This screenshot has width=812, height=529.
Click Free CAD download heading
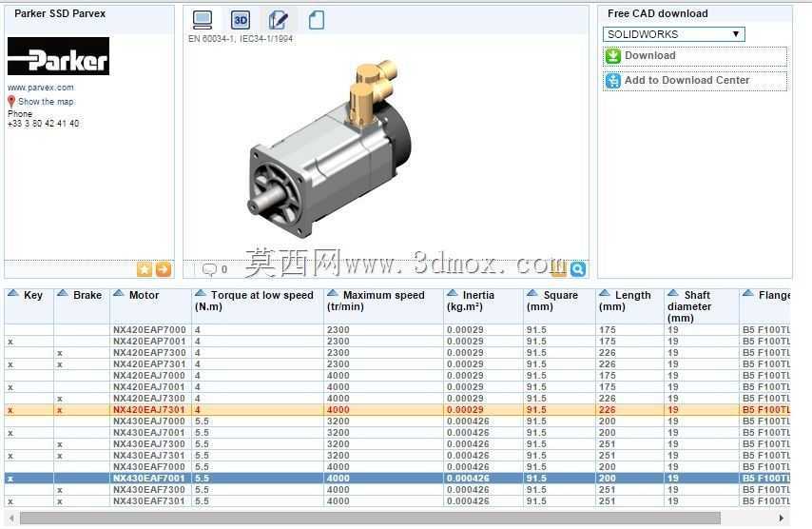pyautogui.click(x=658, y=14)
